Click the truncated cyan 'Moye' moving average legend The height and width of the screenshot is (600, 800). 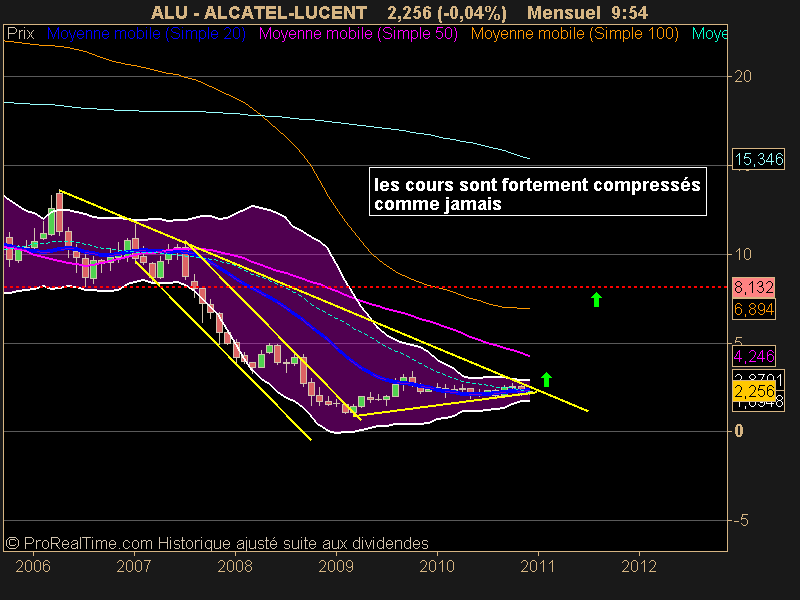(x=709, y=34)
